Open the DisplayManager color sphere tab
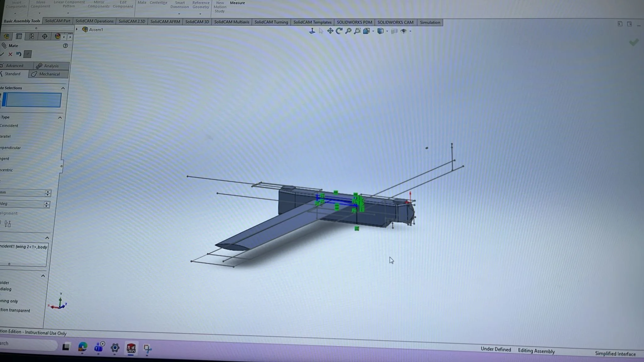The image size is (644, 362). point(58,36)
